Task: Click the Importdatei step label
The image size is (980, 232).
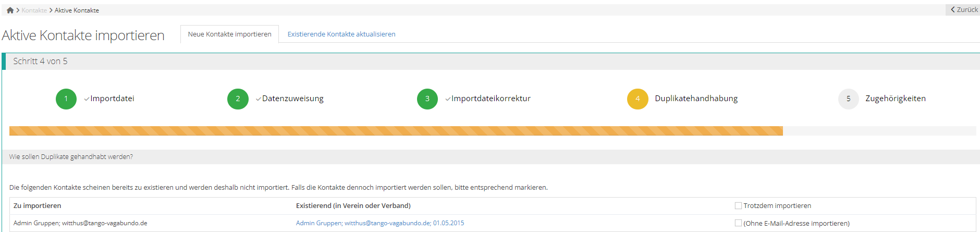Action: click(112, 99)
